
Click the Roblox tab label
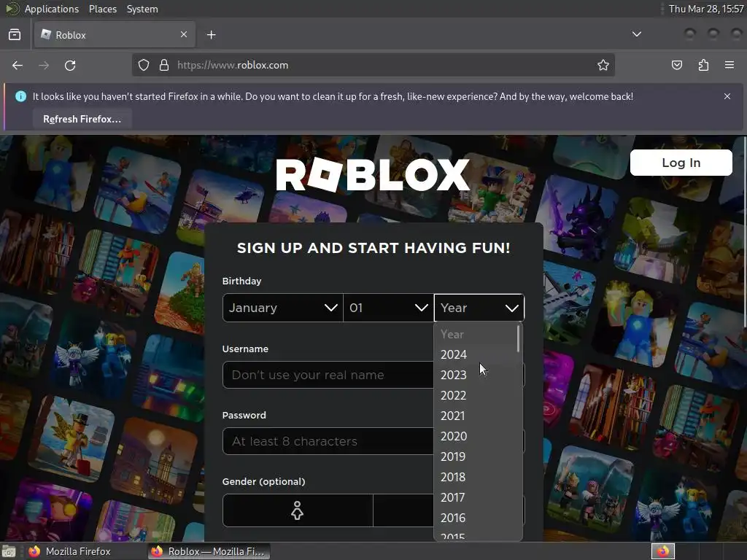click(x=71, y=35)
